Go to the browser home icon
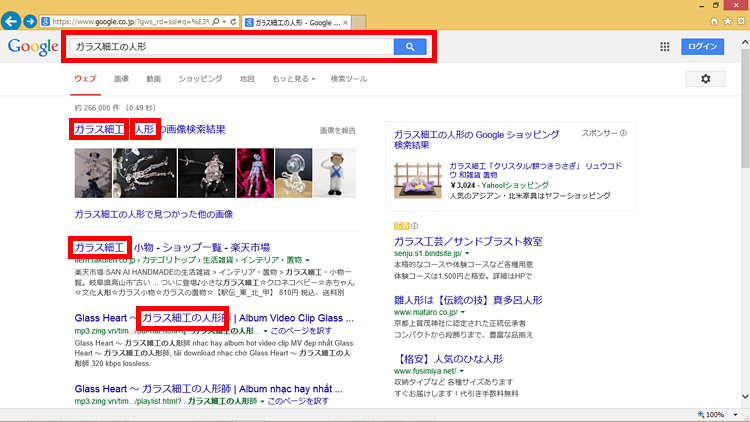 pyautogui.click(x=713, y=20)
